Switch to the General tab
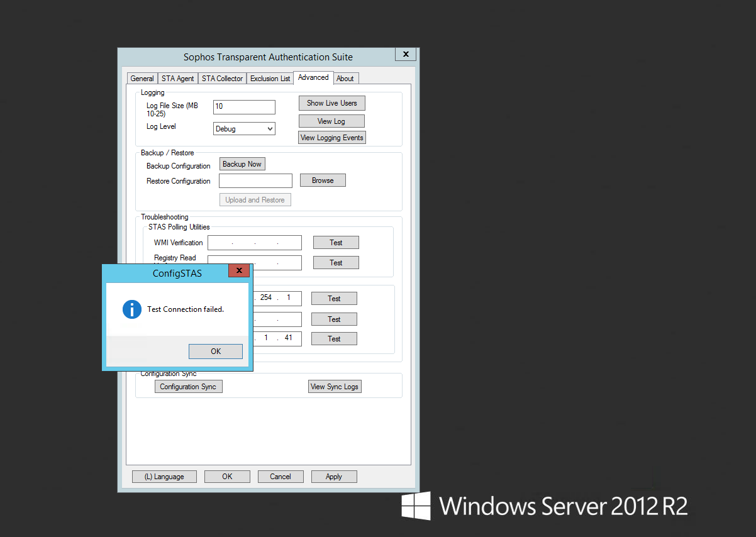 click(x=142, y=79)
